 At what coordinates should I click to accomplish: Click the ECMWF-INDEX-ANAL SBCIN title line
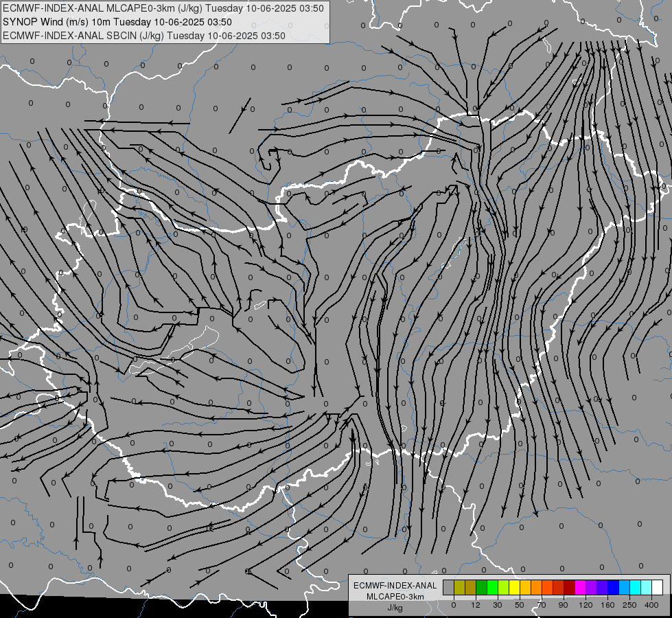tap(144, 36)
